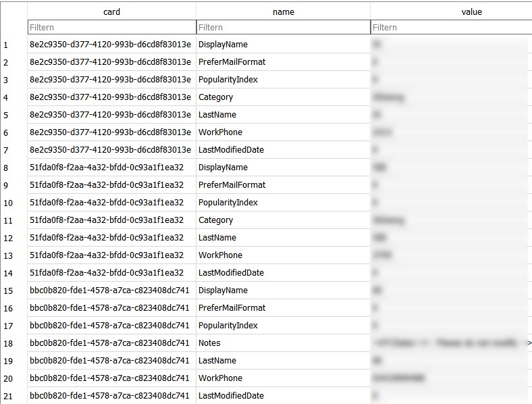Click WorkPhone cell in row 13

coord(283,255)
